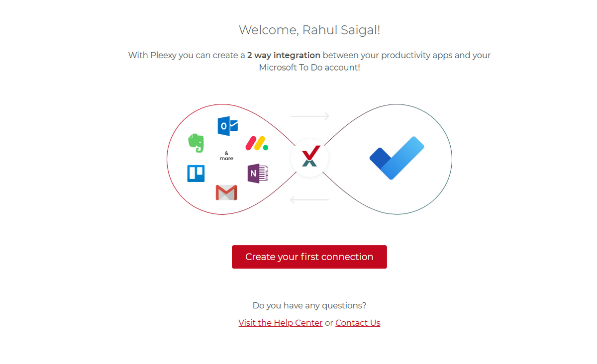Click the Evernote elephant icon

pyautogui.click(x=196, y=143)
